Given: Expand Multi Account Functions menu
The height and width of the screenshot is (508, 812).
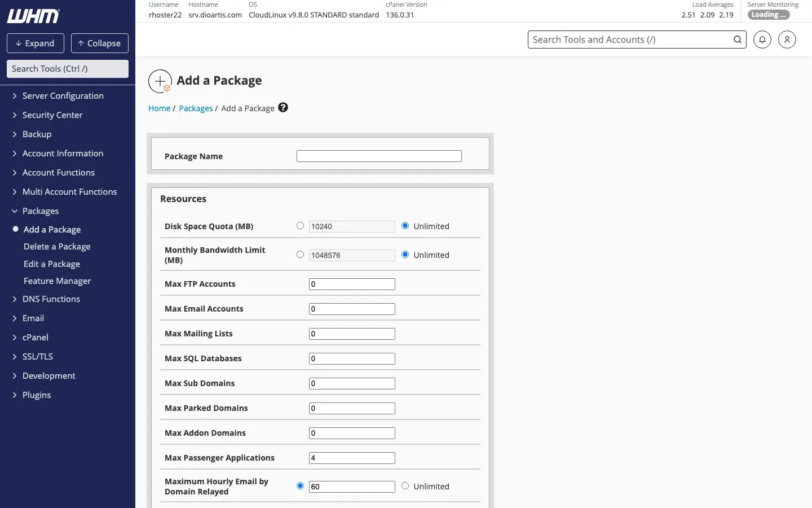Looking at the screenshot, I should pos(69,192).
